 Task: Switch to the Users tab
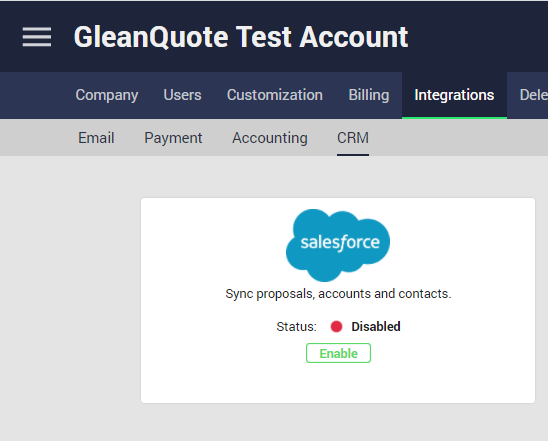pos(182,95)
